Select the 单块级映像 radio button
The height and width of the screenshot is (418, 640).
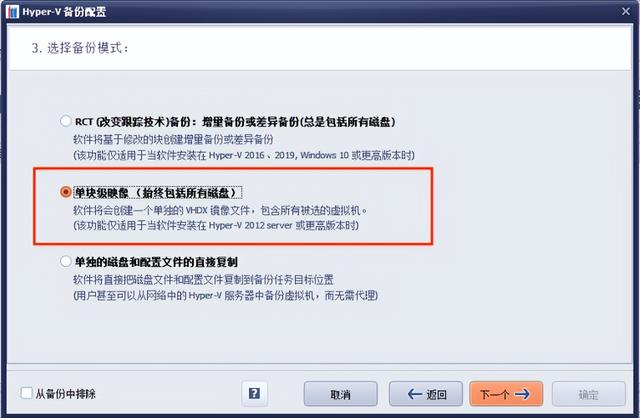pos(66,191)
